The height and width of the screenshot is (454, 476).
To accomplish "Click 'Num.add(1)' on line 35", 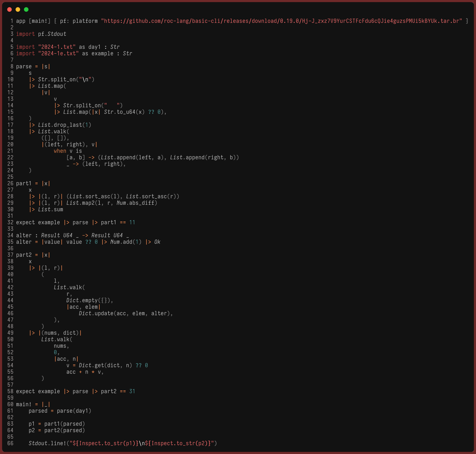I will [x=126, y=242].
